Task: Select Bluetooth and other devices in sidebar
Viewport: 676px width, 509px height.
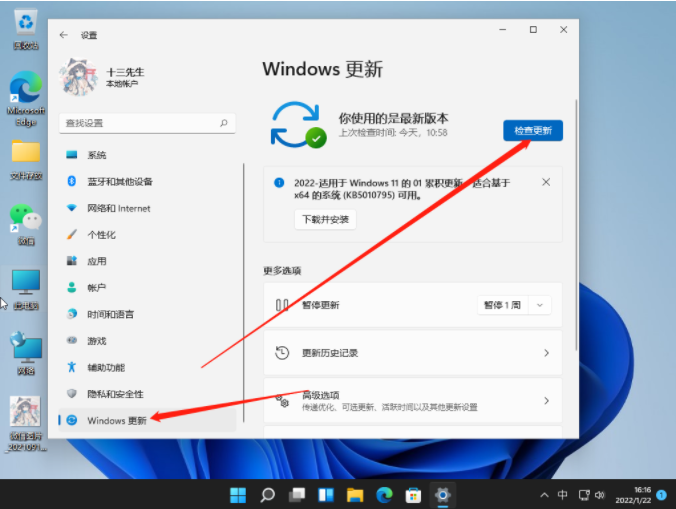Action: [x=120, y=182]
